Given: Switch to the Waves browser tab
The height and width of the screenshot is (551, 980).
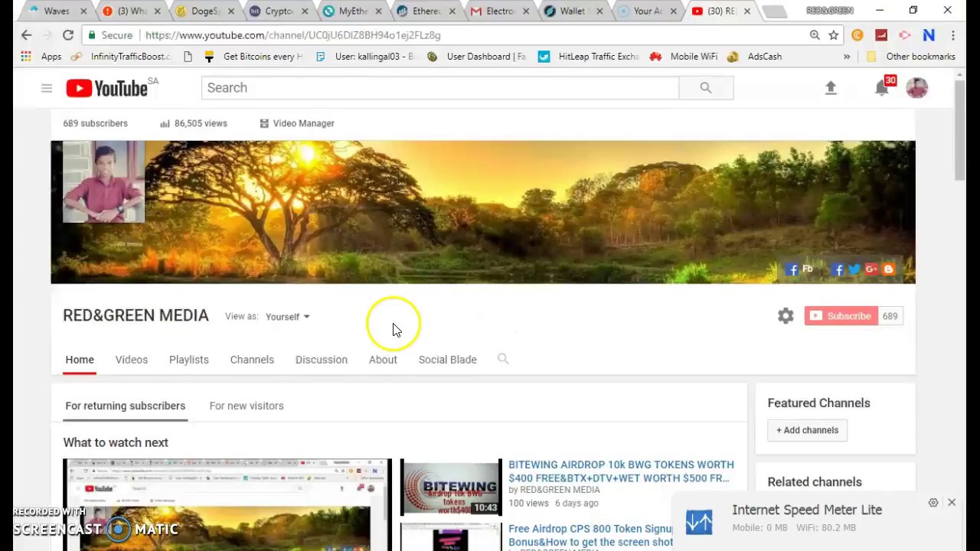Looking at the screenshot, I should pos(57,11).
